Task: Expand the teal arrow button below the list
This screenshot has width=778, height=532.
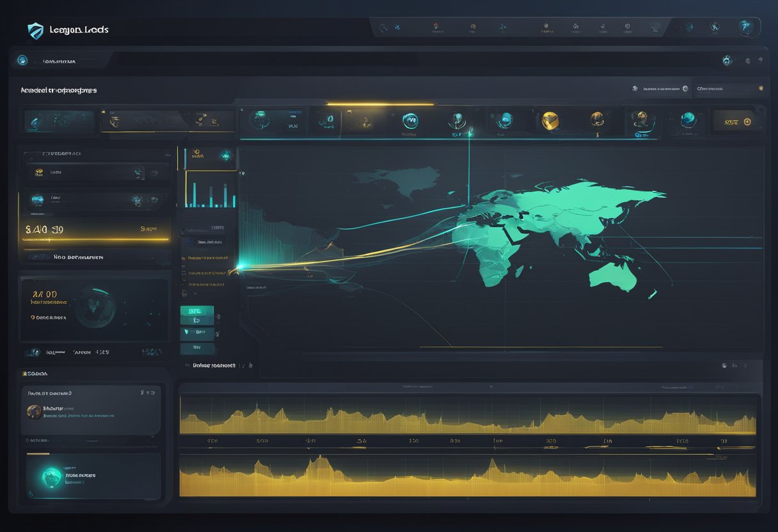Action: click(198, 332)
